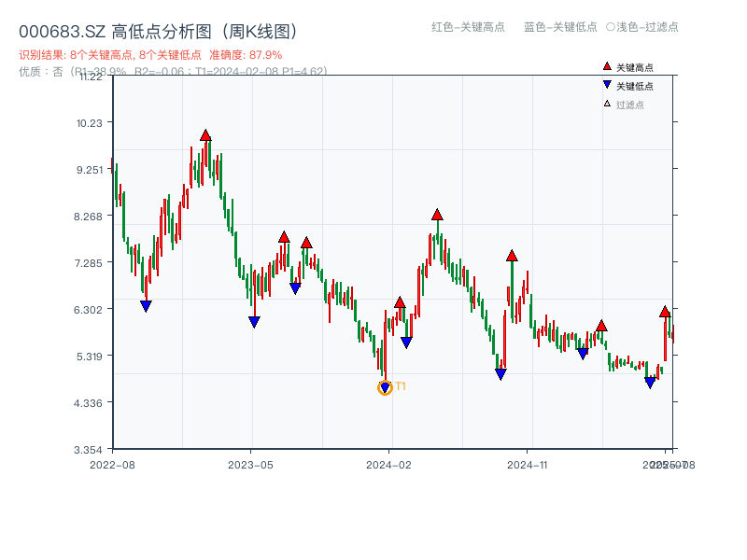Viewport: 747px width, 560px height.
Task: Click the 6.302 y-axis label
Action: 88,310
